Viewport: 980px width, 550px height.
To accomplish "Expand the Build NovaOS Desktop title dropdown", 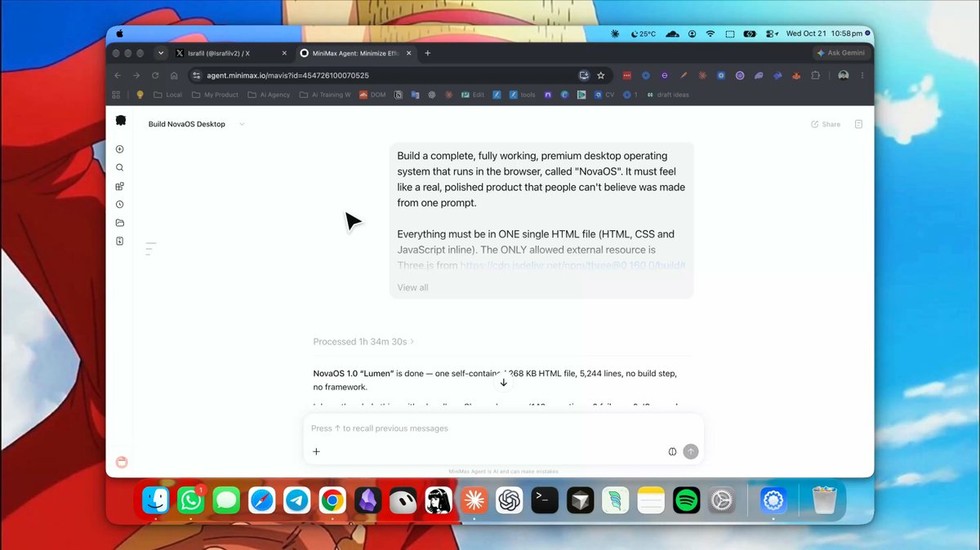I will click(x=242, y=124).
